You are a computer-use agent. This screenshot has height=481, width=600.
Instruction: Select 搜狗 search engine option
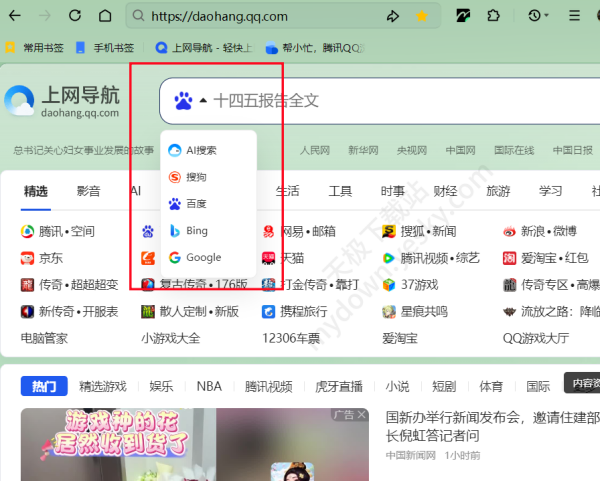196,177
